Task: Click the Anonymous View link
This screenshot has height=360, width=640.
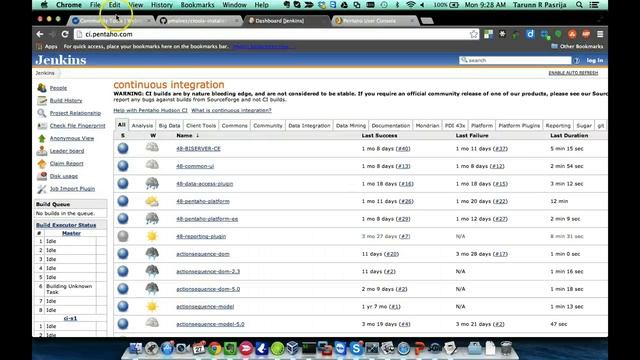Action: point(72,139)
